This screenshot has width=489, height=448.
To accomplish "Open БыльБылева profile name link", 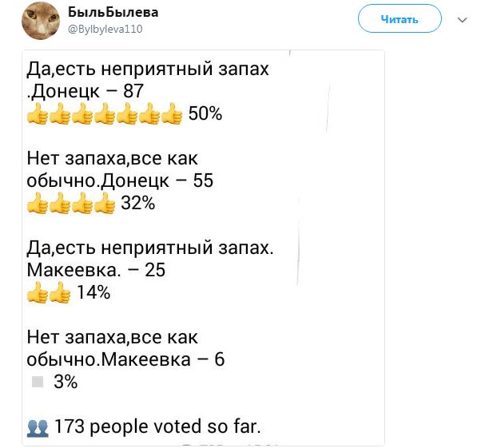I will click(113, 13).
